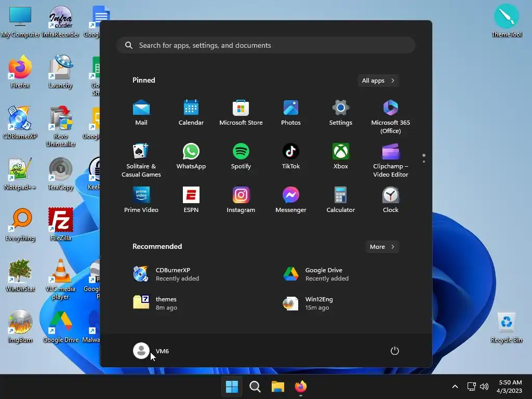
Task: Select the Launchy desktop shortcut
Action: tap(61, 72)
